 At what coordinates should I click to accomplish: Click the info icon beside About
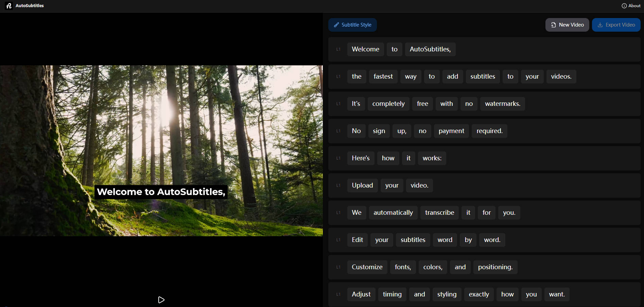pos(624,5)
